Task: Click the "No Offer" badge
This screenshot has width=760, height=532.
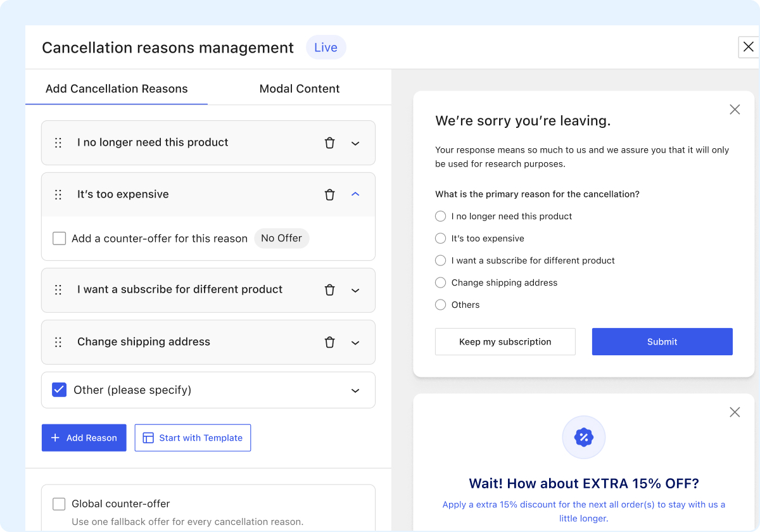Action: (x=282, y=238)
